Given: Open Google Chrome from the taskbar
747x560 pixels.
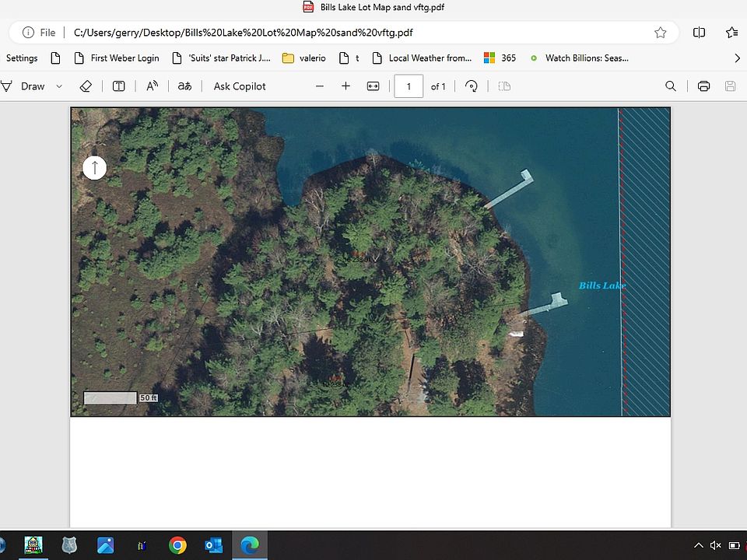Looking at the screenshot, I should click(177, 545).
